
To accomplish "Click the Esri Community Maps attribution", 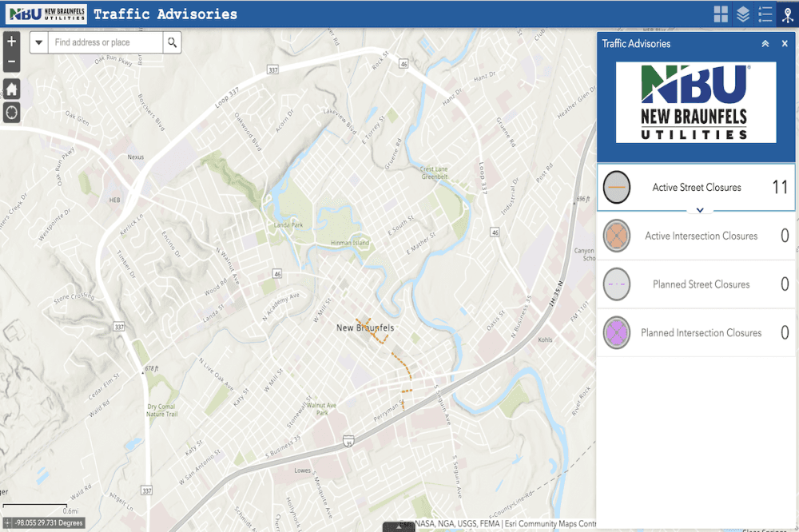I will [551, 523].
